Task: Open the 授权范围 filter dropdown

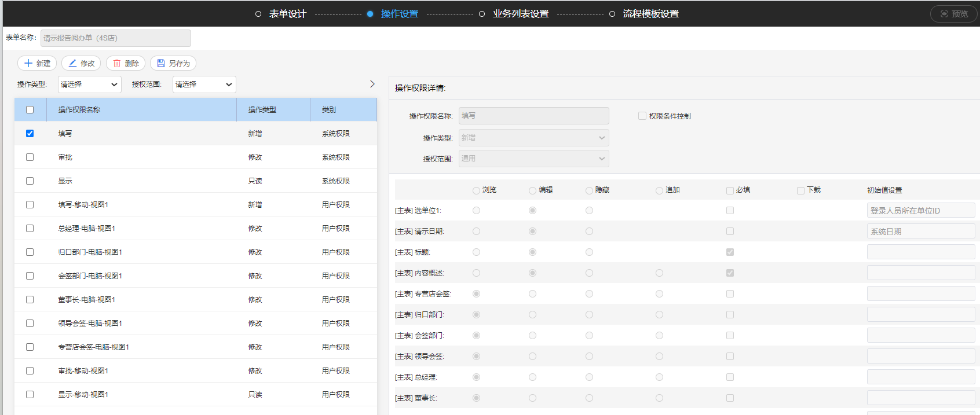Action: pos(204,85)
